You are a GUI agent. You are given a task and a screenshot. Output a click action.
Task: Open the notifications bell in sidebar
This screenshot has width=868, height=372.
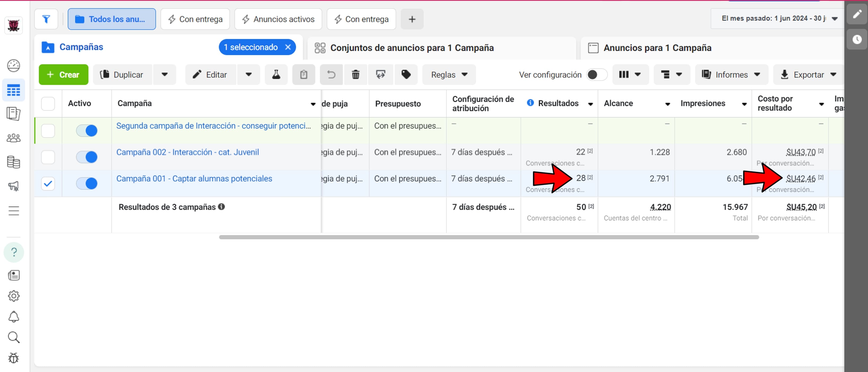coord(14,317)
